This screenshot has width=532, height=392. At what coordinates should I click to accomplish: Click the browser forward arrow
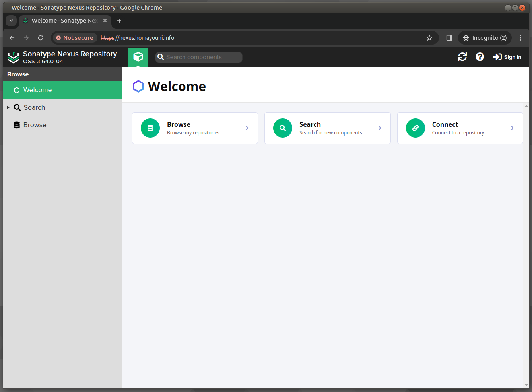point(26,38)
